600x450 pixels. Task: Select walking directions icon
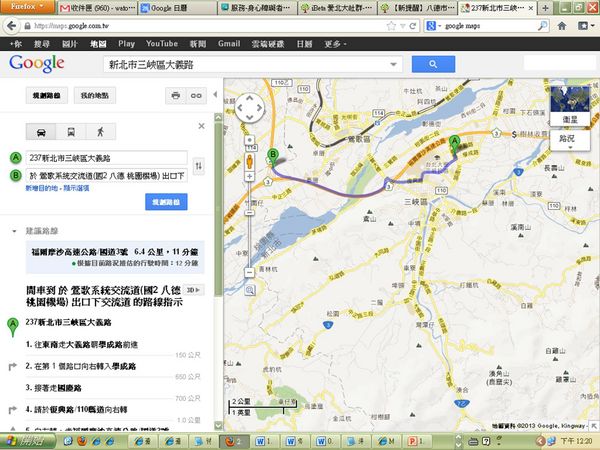click(x=101, y=131)
